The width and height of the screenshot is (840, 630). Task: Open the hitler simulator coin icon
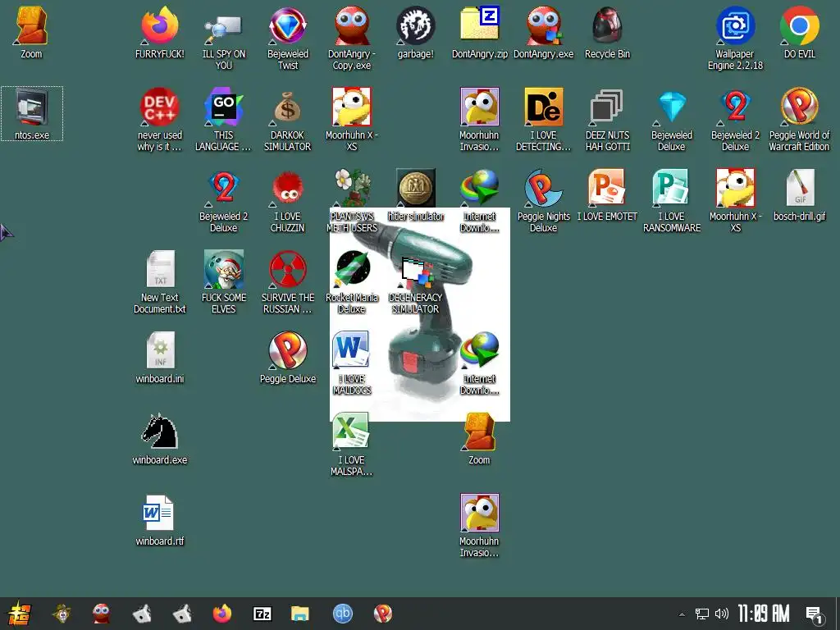coord(415,195)
